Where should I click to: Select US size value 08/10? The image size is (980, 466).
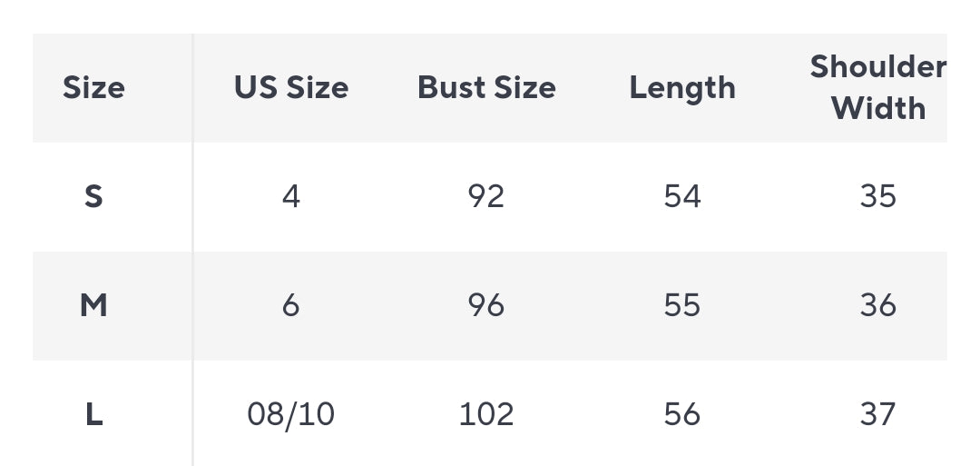click(x=290, y=414)
